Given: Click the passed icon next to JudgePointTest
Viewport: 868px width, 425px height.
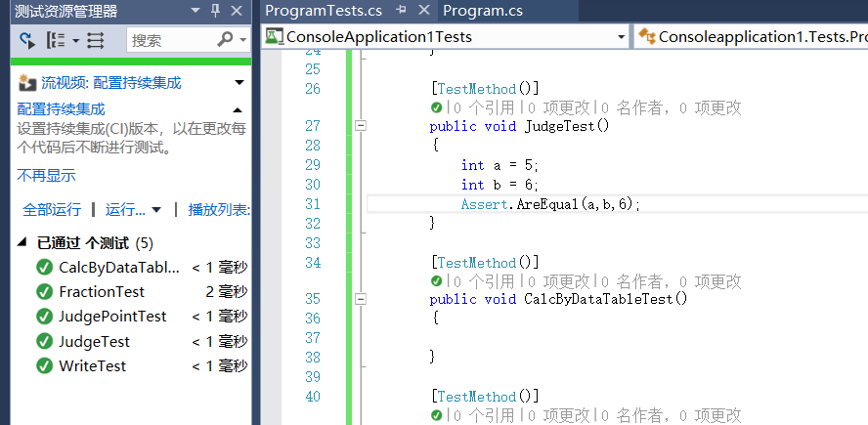Looking at the screenshot, I should [44, 317].
